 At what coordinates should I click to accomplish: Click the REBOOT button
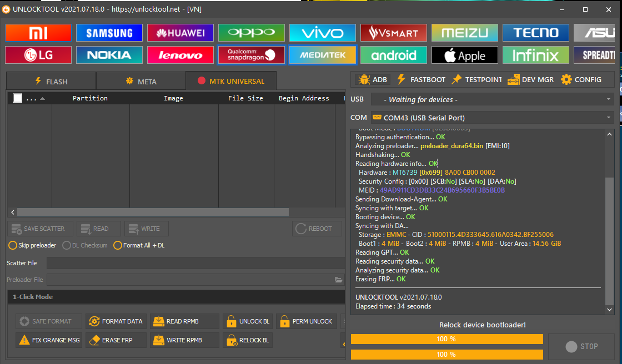click(x=317, y=229)
